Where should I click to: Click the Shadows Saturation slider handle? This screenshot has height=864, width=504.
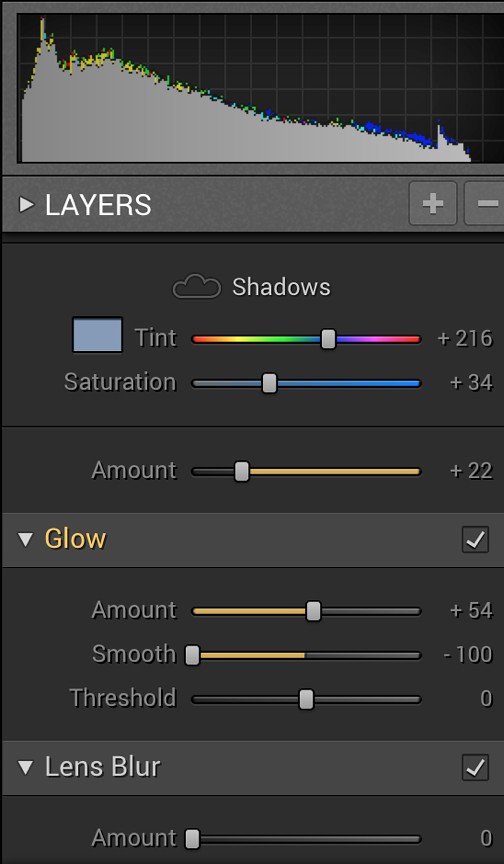tap(269, 383)
